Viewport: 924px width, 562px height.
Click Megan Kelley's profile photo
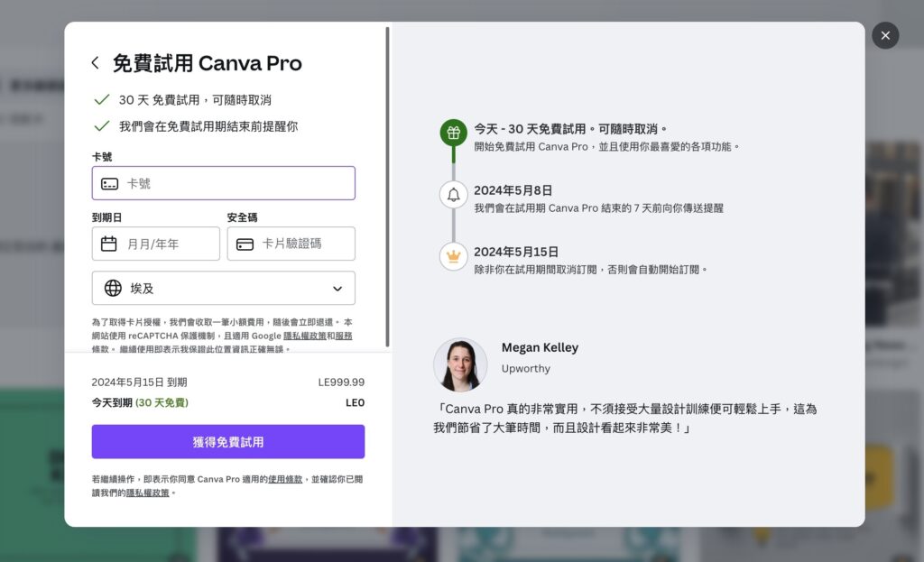(460, 365)
